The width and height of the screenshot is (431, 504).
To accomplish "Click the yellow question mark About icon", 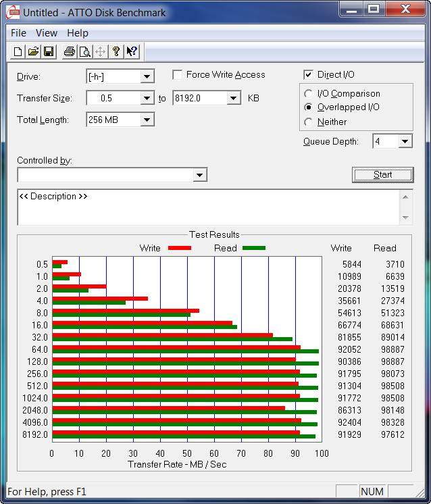I will pos(116,52).
